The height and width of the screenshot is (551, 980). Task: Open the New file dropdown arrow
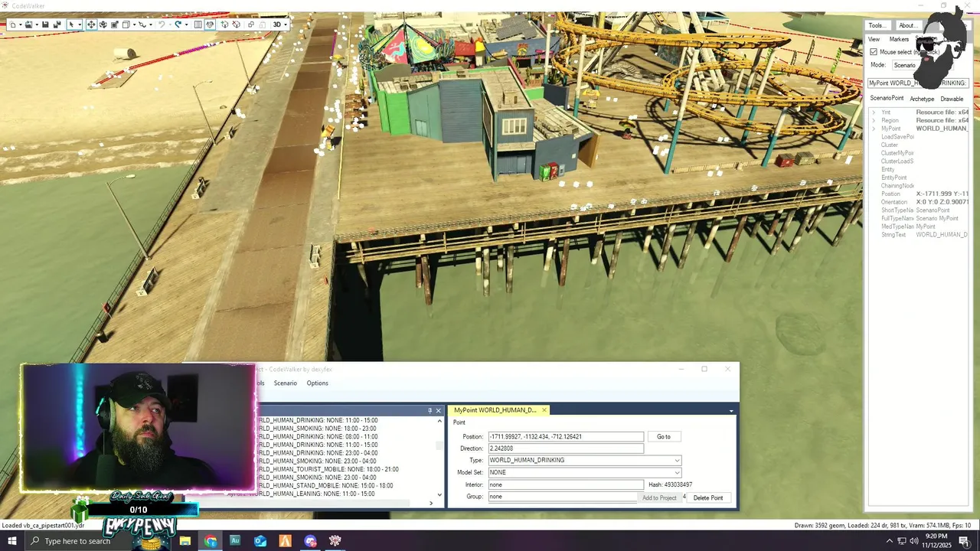tap(21, 24)
